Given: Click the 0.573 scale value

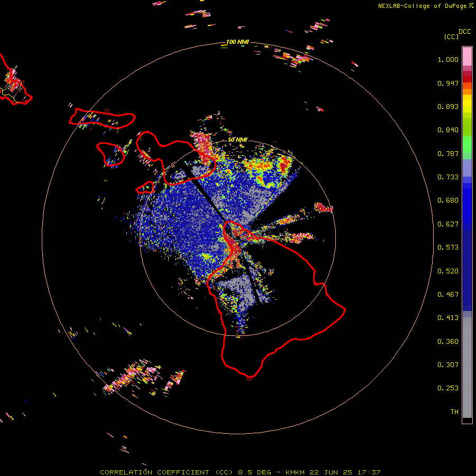Looking at the screenshot, I should tap(448, 248).
